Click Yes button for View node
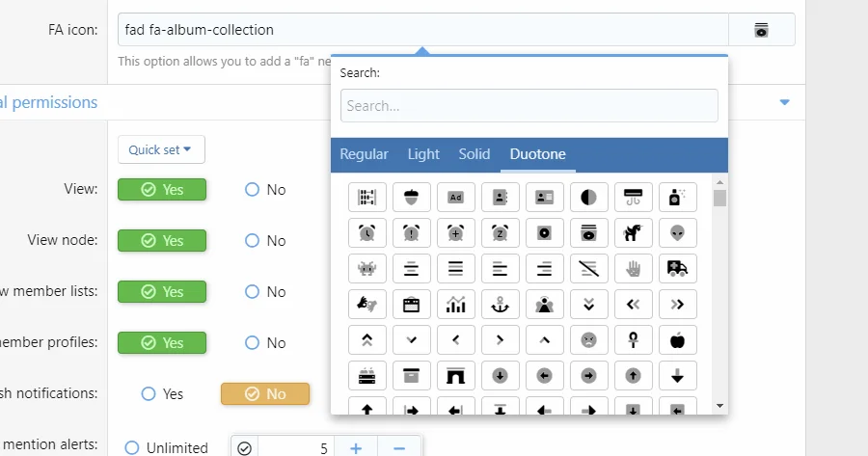The image size is (868, 456). coord(162,241)
